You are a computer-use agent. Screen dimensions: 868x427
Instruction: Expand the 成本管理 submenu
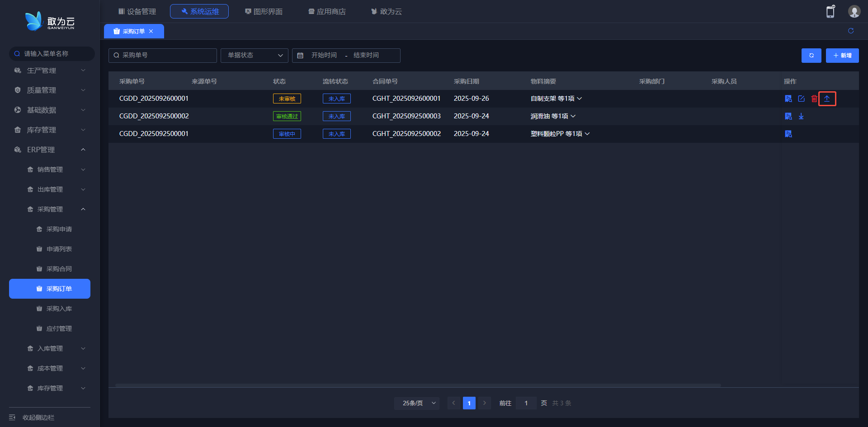pyautogui.click(x=50, y=369)
